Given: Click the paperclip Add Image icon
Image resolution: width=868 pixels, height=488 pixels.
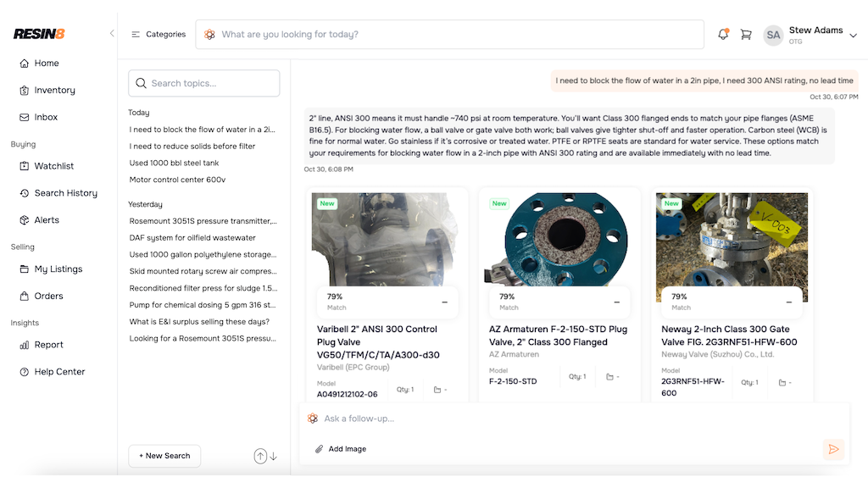Looking at the screenshot, I should tap(320, 449).
